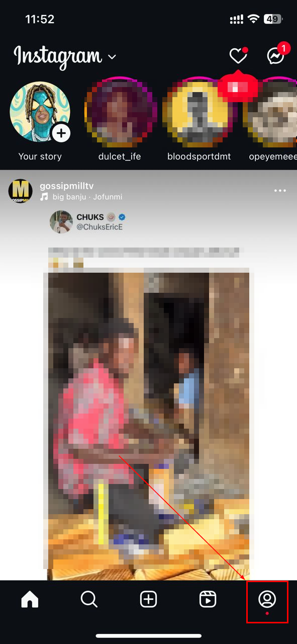This screenshot has width=297, height=644.
Task: Tap the create new post plus icon
Action: 148,599
